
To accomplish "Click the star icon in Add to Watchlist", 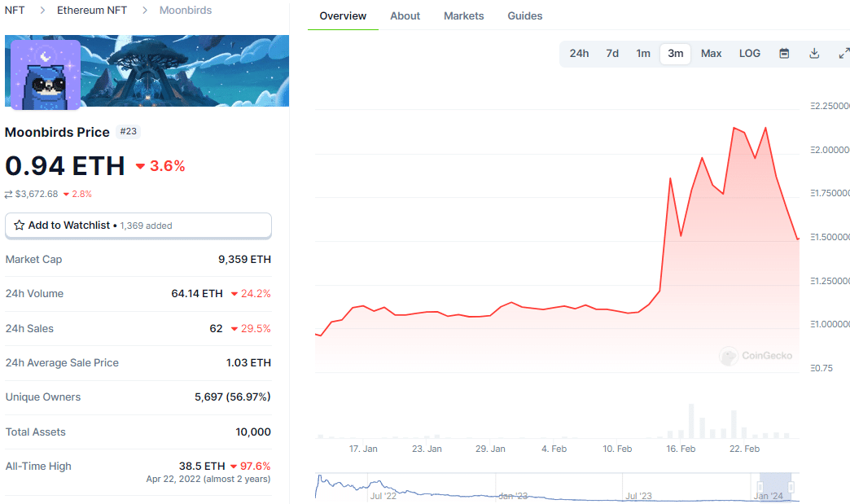I will (20, 225).
